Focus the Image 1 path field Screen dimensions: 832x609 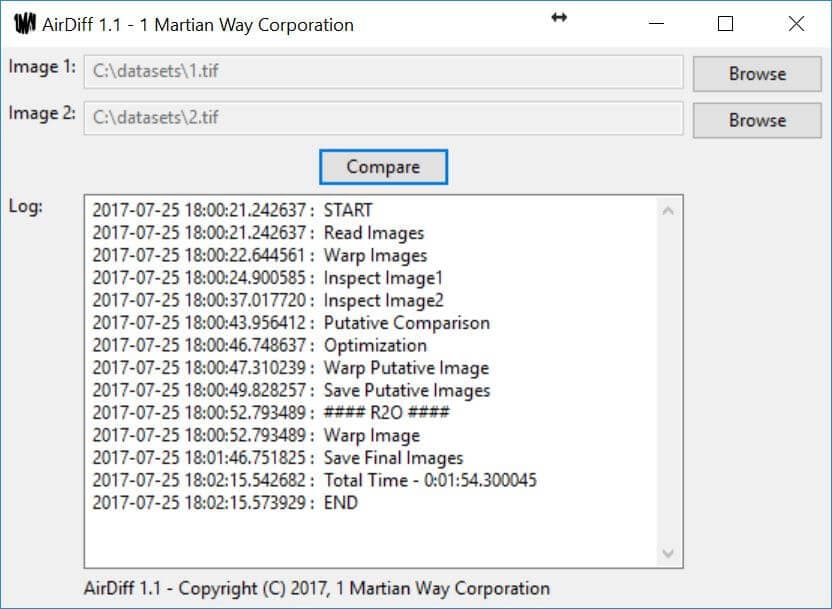point(383,71)
